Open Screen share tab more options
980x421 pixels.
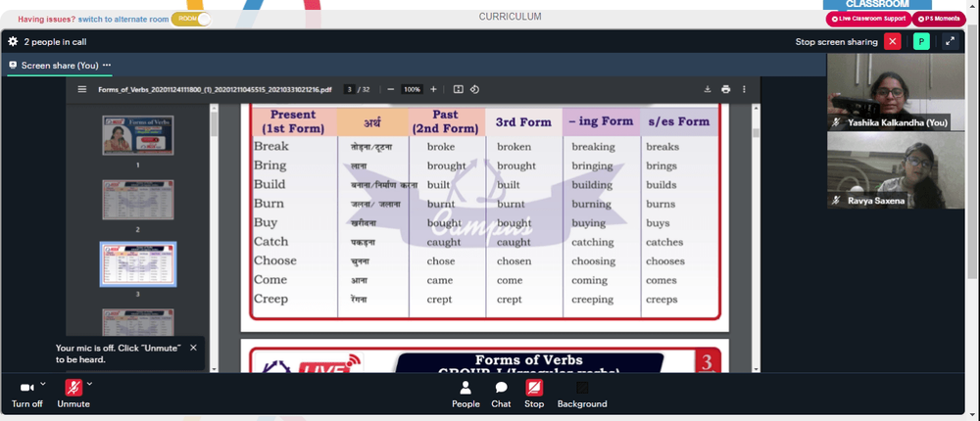(x=107, y=65)
